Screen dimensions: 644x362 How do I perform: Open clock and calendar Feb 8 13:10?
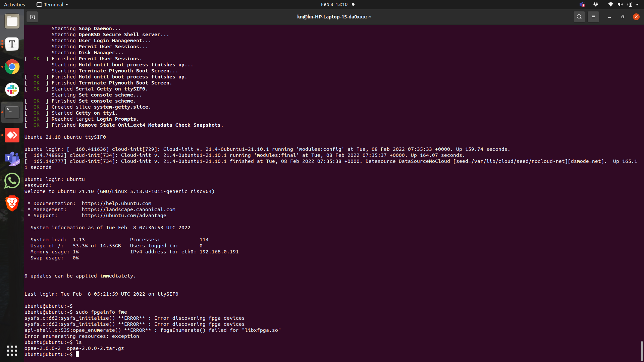pos(334,4)
